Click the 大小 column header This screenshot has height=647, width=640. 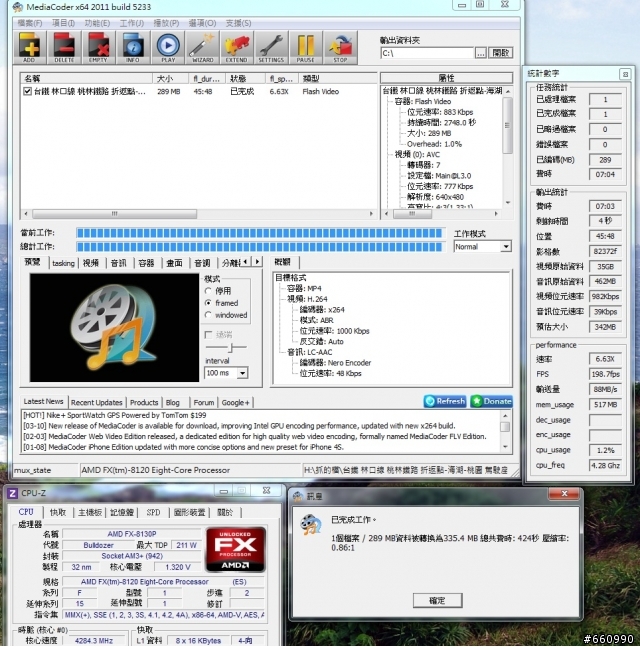click(170, 78)
